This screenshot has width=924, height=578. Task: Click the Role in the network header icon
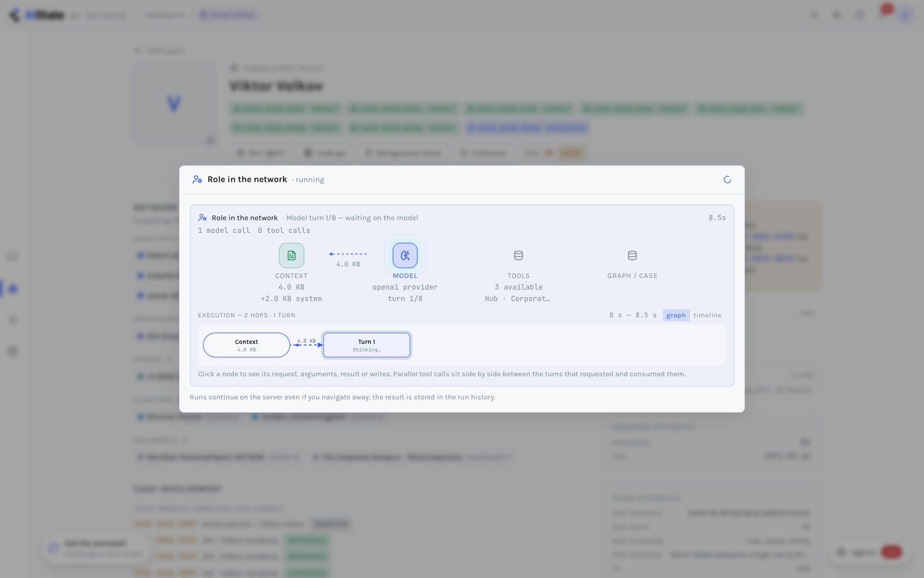198,180
